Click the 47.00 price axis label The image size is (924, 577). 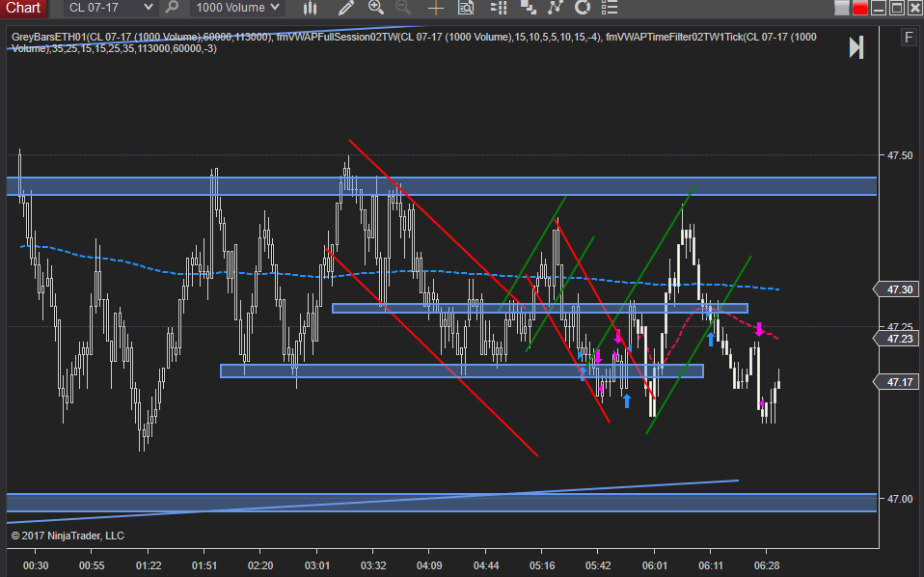coord(900,499)
